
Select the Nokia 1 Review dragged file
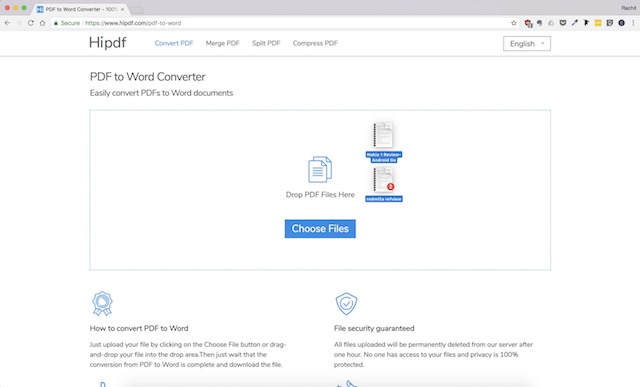point(384,142)
